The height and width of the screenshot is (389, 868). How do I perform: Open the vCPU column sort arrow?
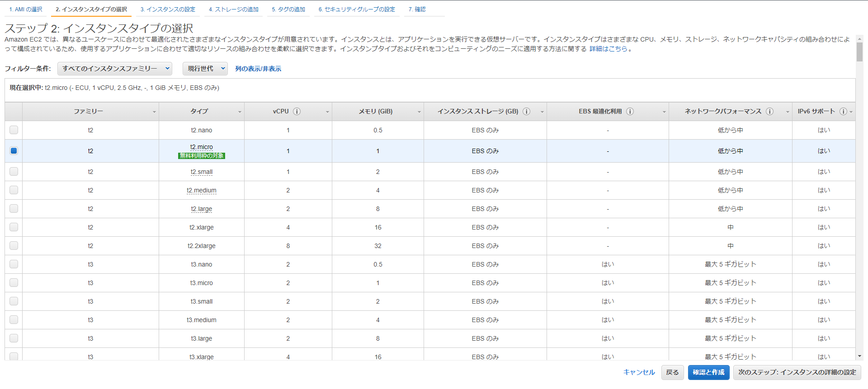[x=327, y=112]
